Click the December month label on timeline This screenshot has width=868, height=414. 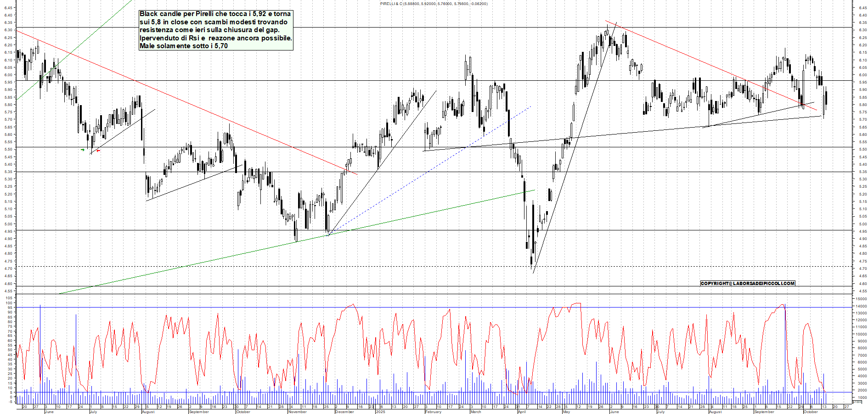pos(344,412)
